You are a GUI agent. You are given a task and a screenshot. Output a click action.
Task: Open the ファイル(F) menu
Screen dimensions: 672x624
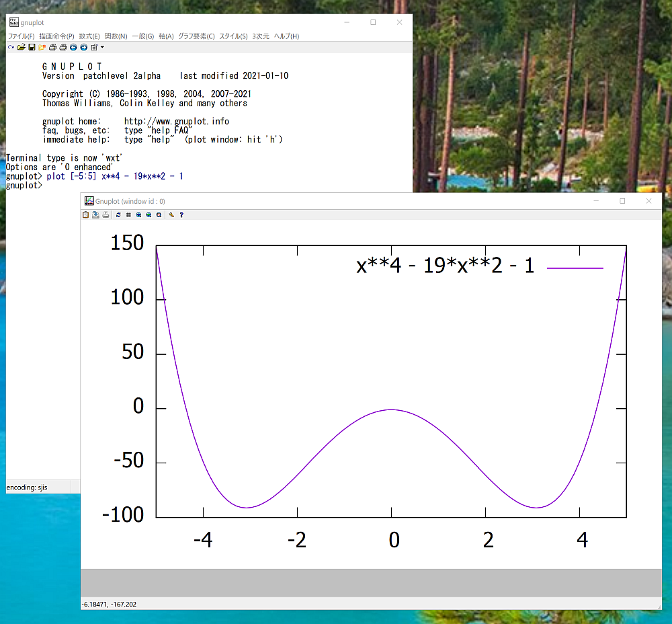(x=21, y=36)
